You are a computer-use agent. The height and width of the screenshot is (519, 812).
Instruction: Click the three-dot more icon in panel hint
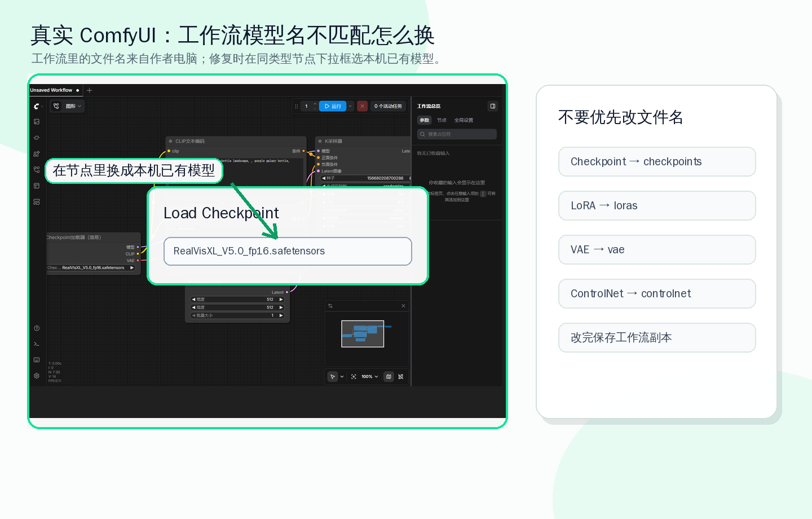pyautogui.click(x=483, y=193)
